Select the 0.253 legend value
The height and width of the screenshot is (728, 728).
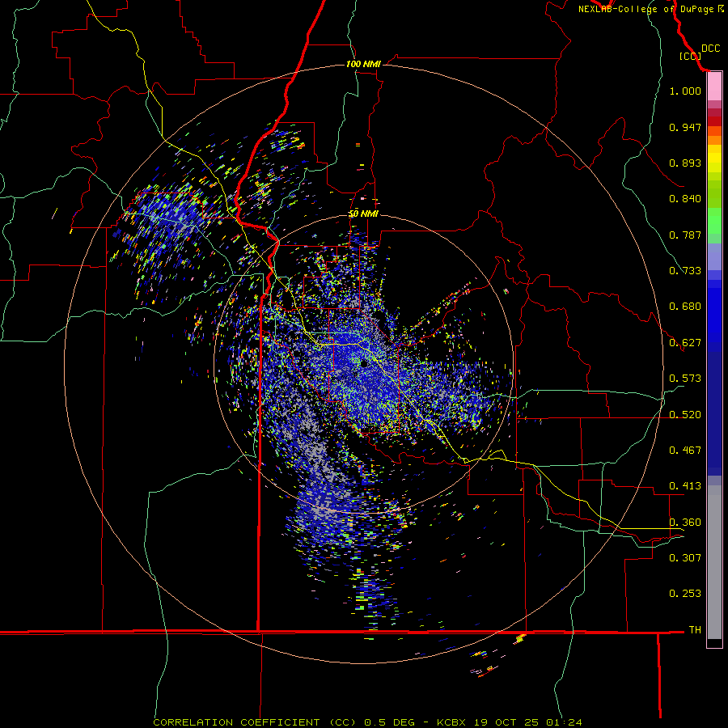(685, 594)
